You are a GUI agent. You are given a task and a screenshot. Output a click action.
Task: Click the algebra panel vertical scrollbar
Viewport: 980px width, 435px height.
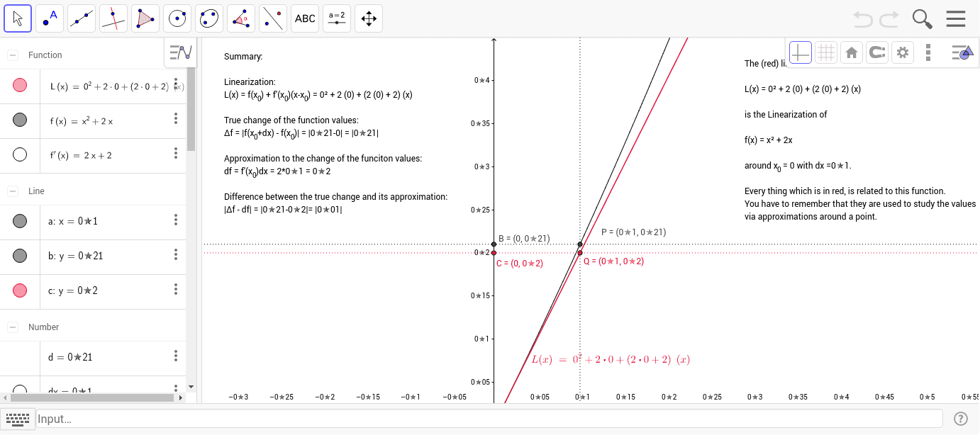point(191,110)
